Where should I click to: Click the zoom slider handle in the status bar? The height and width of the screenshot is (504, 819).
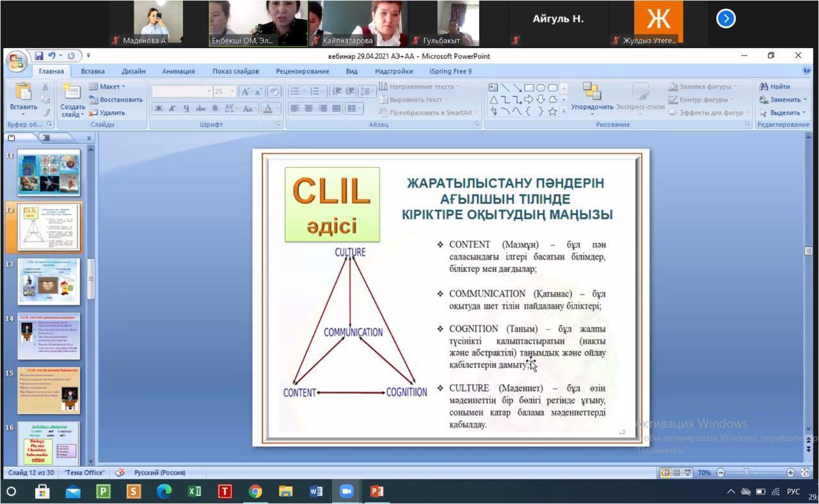pos(746,473)
